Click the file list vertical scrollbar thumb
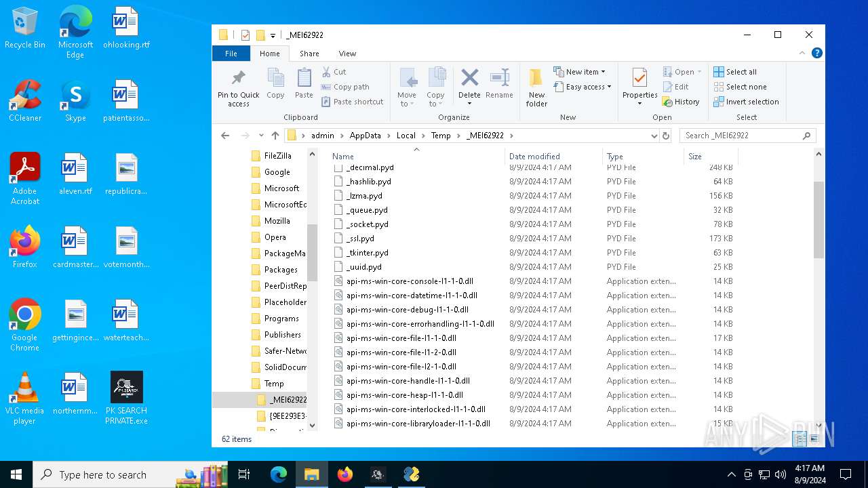This screenshot has width=868, height=488. point(818,218)
